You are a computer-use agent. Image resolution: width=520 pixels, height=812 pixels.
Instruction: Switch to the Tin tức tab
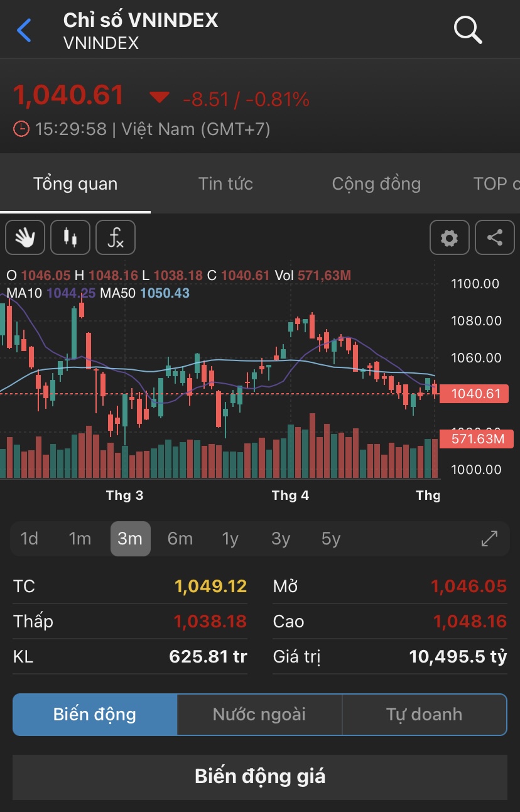[x=225, y=184]
